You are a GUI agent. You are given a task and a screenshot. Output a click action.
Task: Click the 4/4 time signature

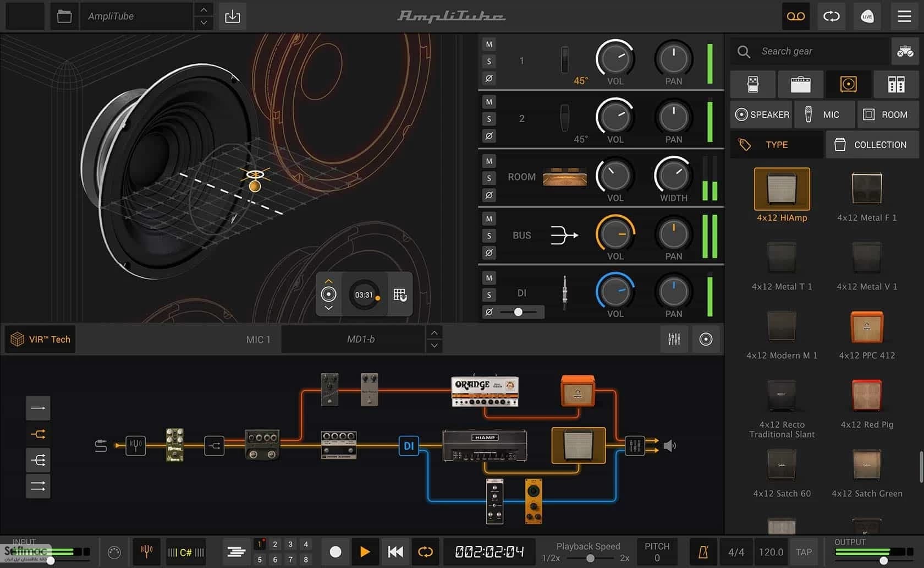tap(736, 552)
